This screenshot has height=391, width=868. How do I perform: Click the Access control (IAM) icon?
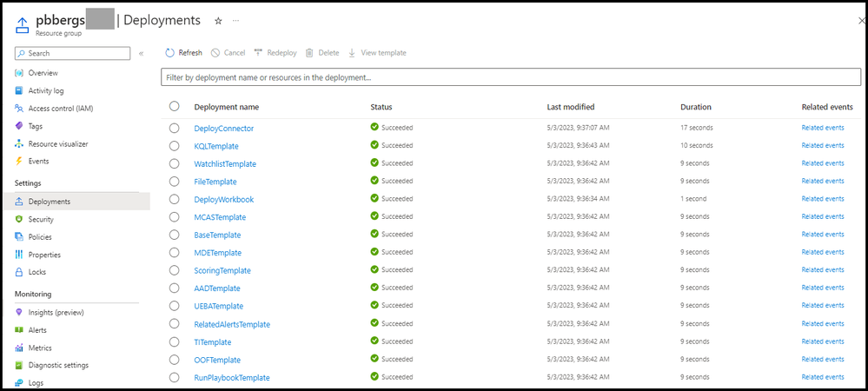click(19, 109)
